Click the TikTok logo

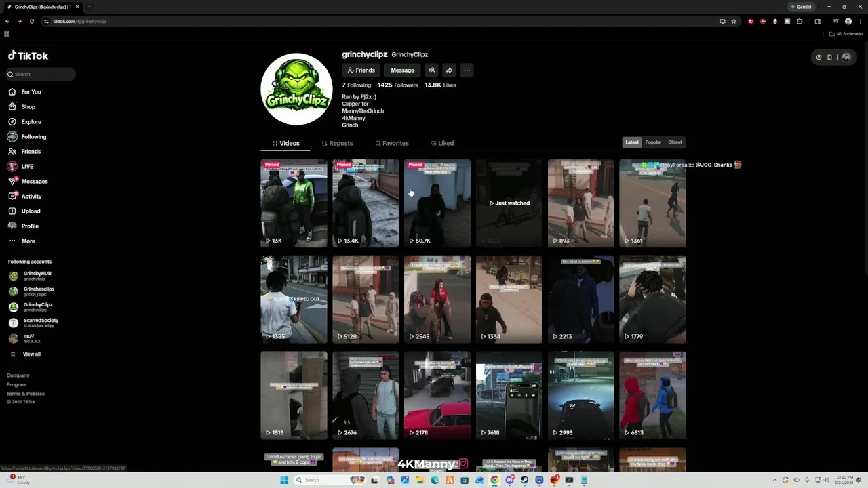(x=28, y=56)
